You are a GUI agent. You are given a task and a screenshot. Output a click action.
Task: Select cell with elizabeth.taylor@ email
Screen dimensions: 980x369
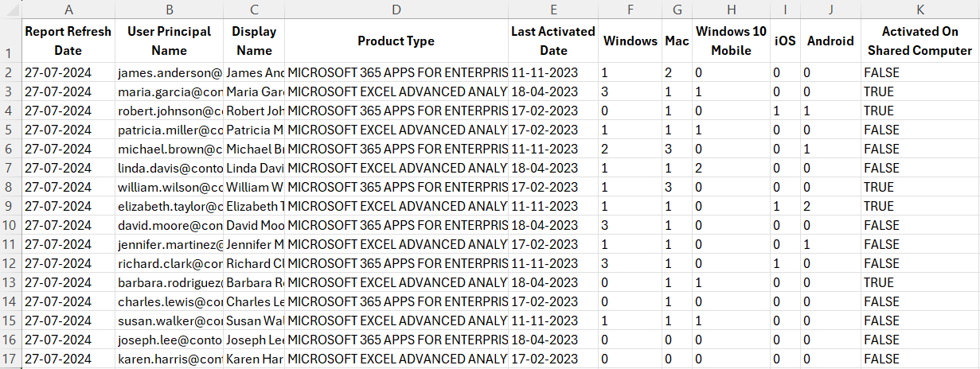[x=169, y=206]
